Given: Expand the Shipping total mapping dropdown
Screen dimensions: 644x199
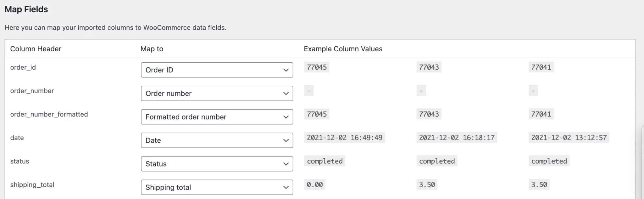Looking at the screenshot, I should click(x=217, y=187).
